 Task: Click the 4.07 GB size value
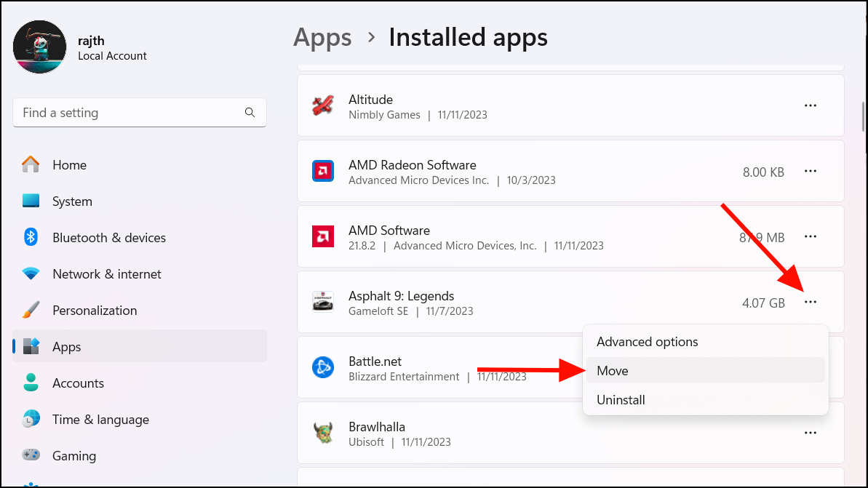click(763, 303)
